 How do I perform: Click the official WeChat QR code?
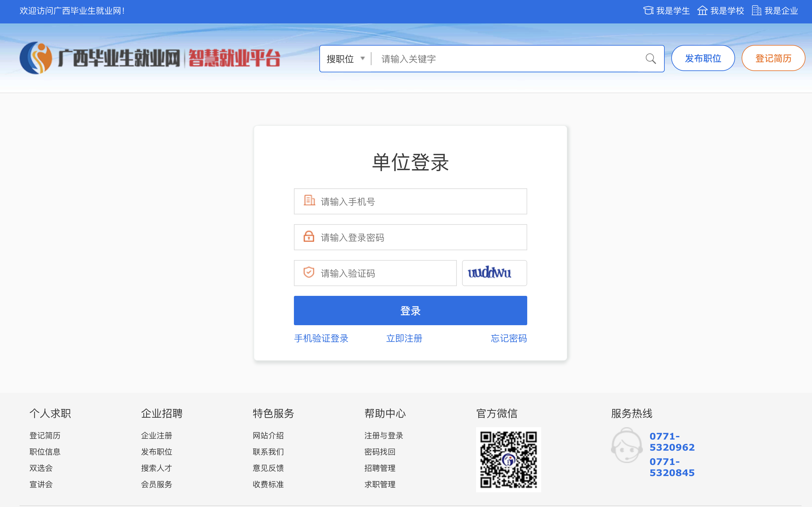[x=508, y=459]
